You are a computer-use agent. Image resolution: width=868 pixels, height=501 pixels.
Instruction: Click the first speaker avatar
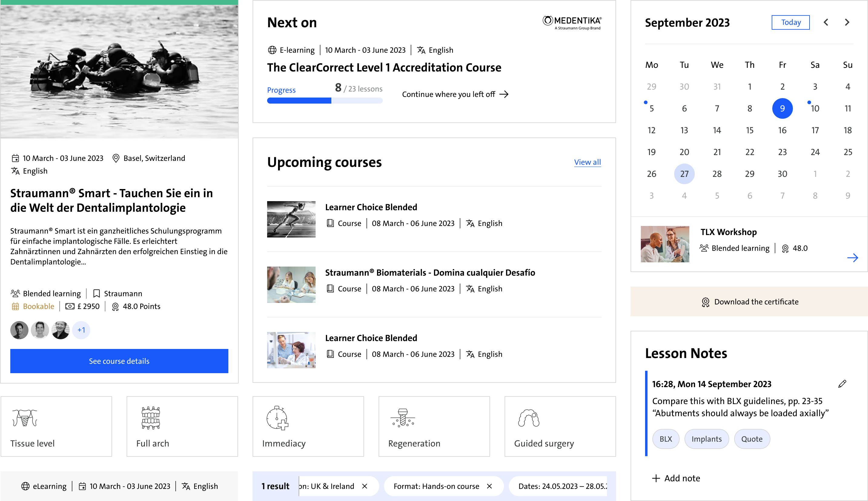pos(19,330)
